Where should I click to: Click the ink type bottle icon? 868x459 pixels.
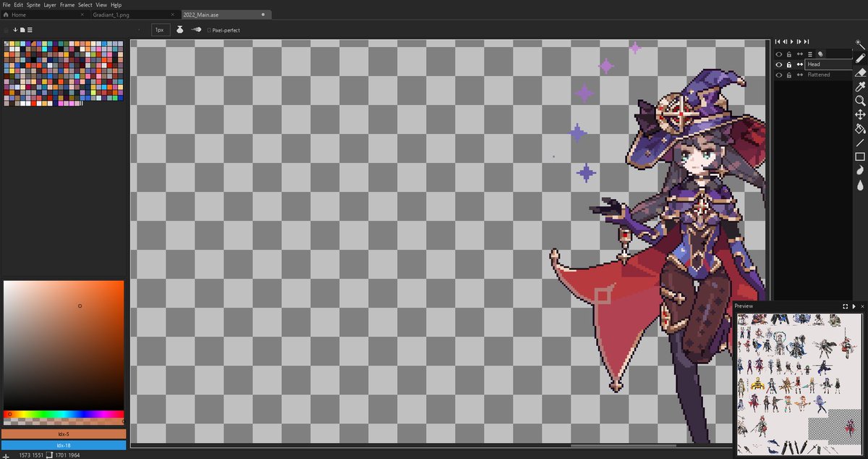pos(179,30)
